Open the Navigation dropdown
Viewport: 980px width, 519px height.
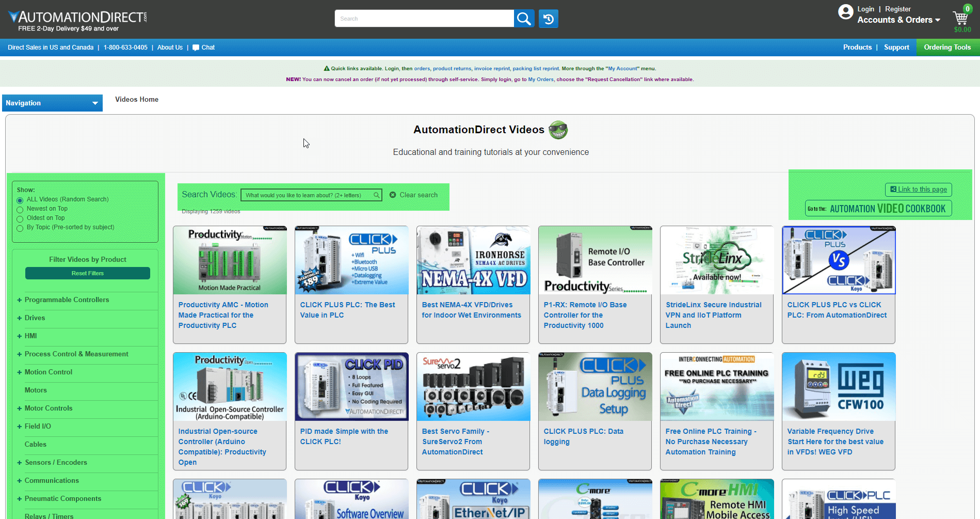52,103
